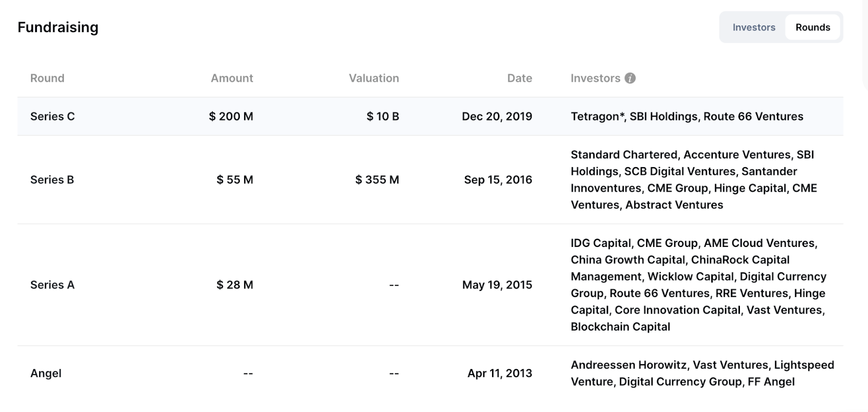Click the Series C investors list

(x=687, y=116)
